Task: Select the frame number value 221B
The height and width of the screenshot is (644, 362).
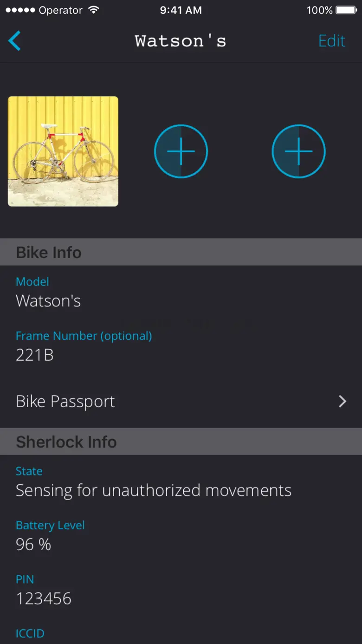Action: pos(35,355)
